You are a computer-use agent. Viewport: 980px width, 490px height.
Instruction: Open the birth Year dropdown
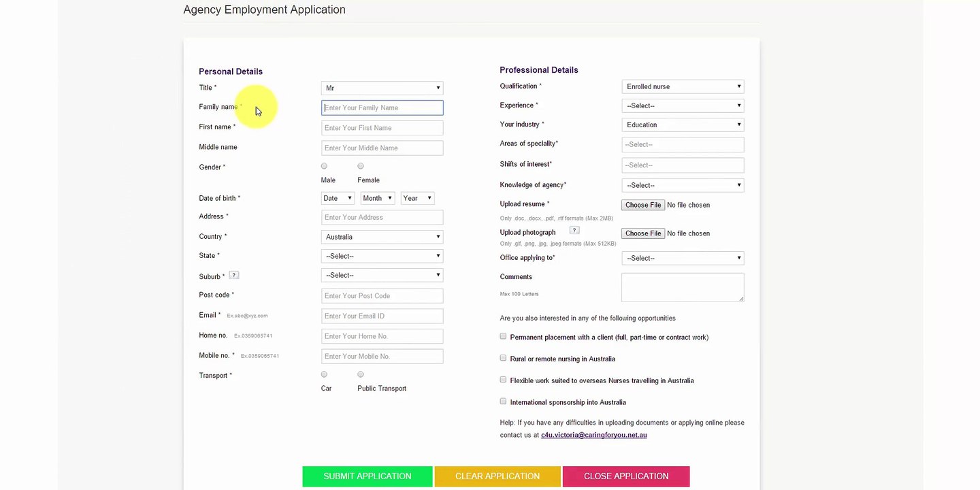click(x=417, y=198)
